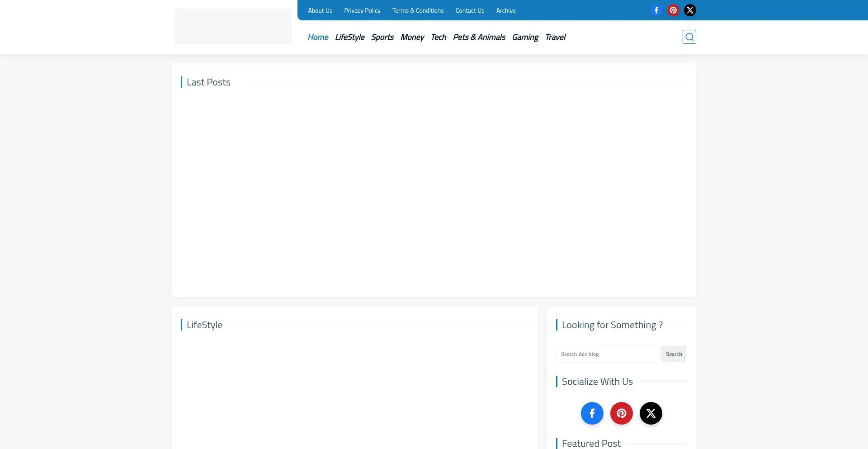Focus the 'Search this blog' input field
Viewport: 868px width, 449px height.
point(608,354)
